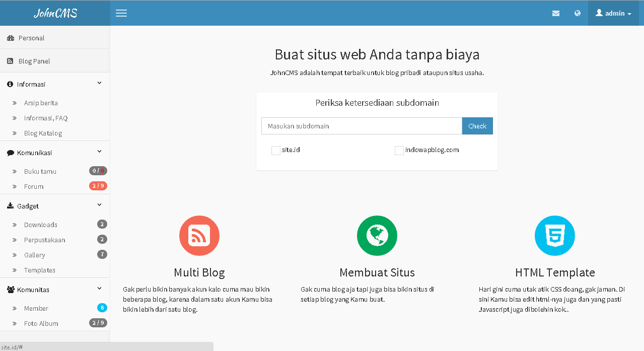The height and width of the screenshot is (351, 644).
Task: Click double-arrow icon beside Gallery
Action: [x=15, y=255]
